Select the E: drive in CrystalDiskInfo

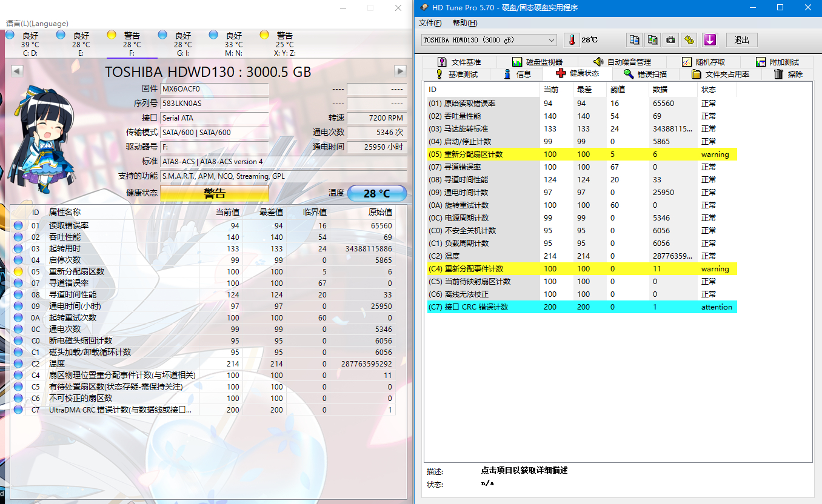(x=81, y=44)
